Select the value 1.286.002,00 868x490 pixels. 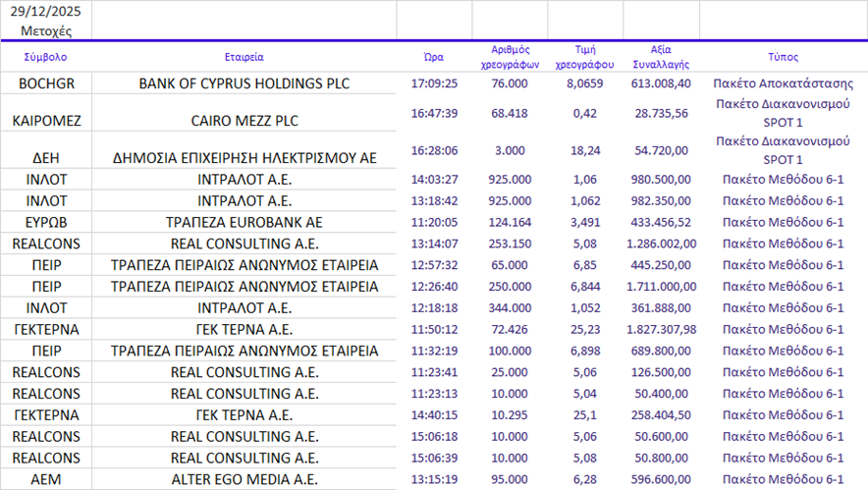point(661,244)
